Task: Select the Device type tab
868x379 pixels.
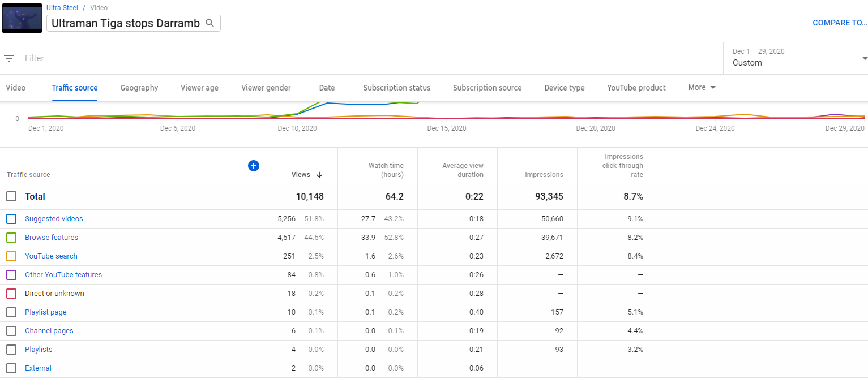Action: click(x=564, y=88)
